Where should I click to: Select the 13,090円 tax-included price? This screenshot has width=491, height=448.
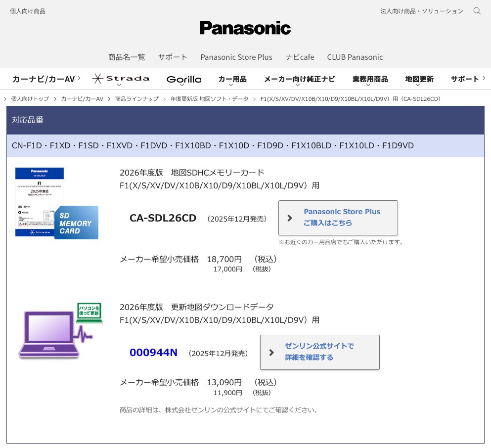click(224, 382)
